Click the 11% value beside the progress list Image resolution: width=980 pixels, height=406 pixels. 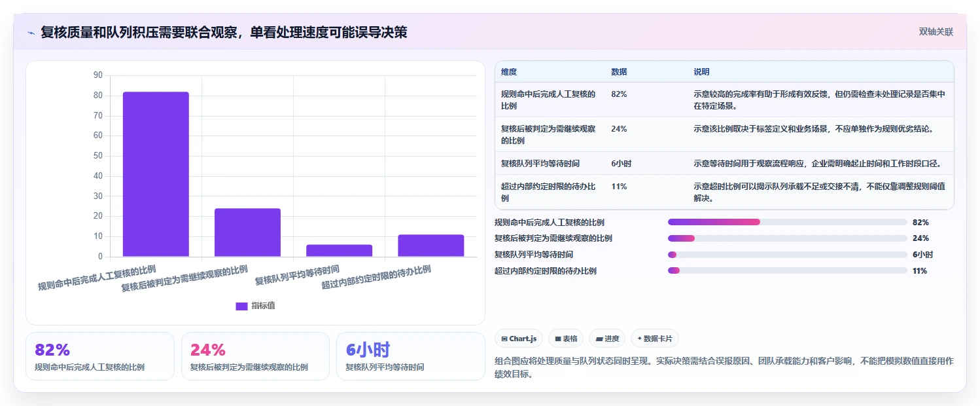[920, 271]
